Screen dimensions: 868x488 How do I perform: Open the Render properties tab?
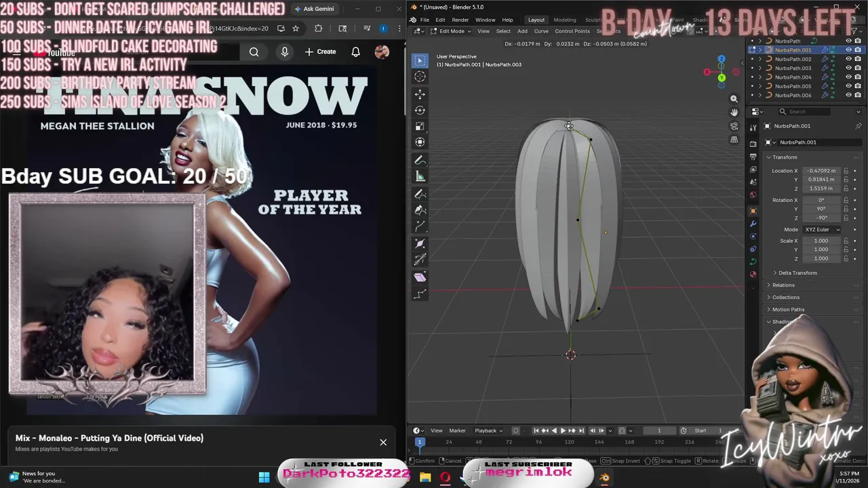coord(753,144)
